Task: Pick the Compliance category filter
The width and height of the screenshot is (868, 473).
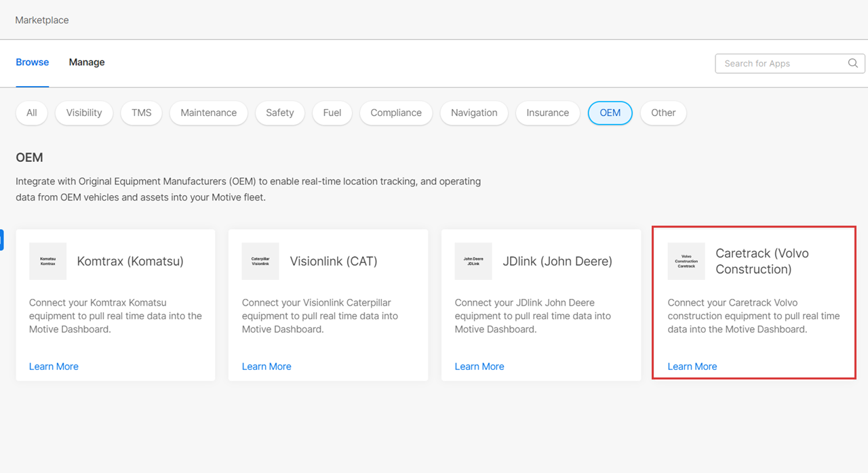Action: tap(396, 113)
